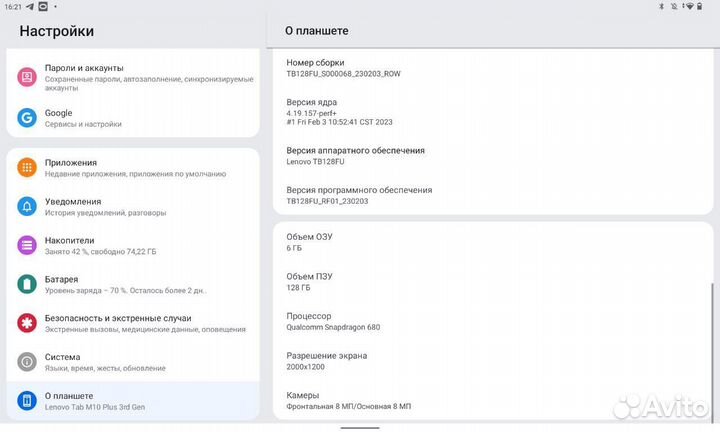Click the blue О планшете tablet icon

click(27, 400)
